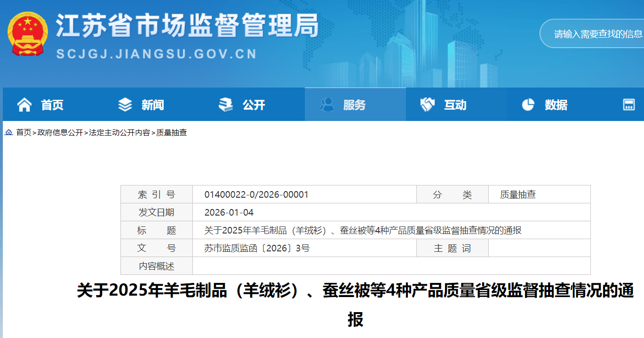
Task: Click the small home icon in the breadcrumb
Action: 9,133
